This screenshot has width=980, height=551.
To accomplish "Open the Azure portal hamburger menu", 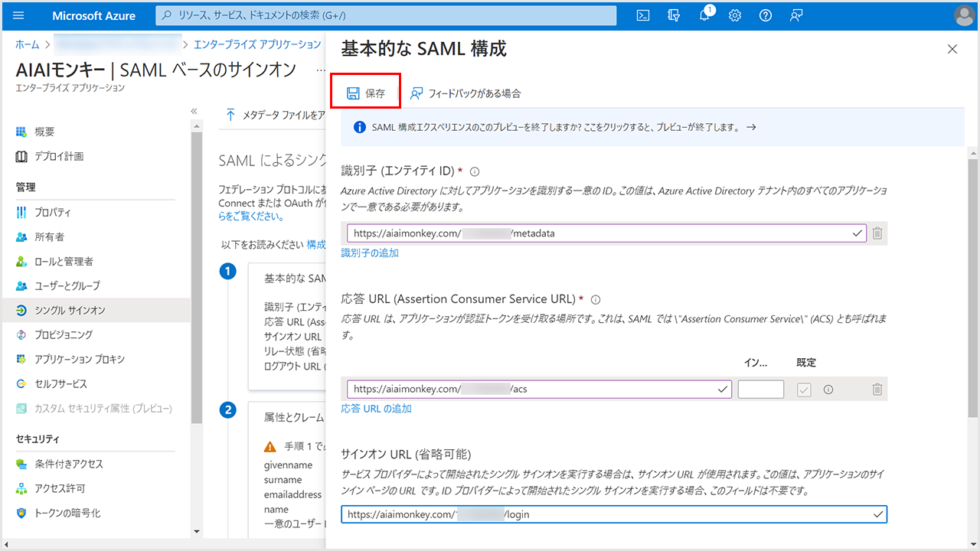I will coord(19,15).
